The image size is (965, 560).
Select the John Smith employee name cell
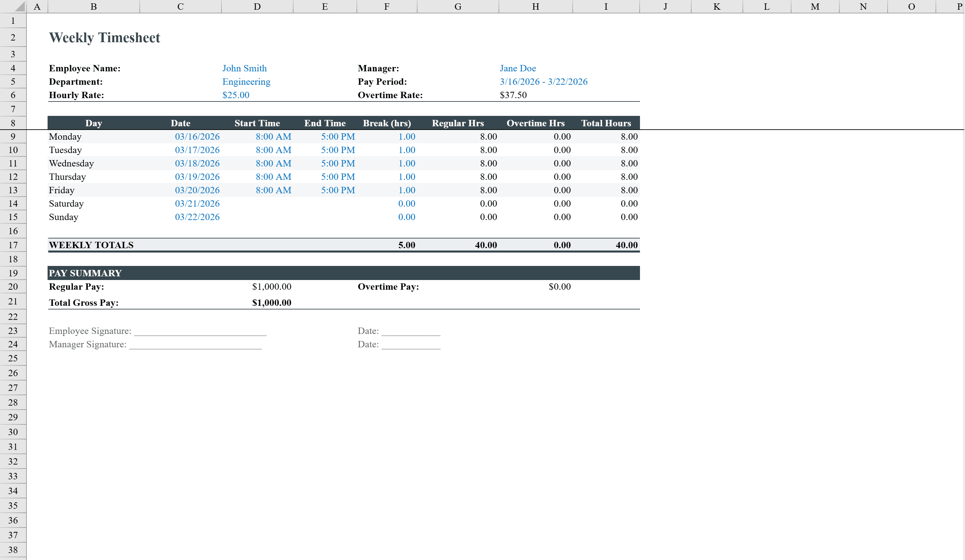coord(244,68)
